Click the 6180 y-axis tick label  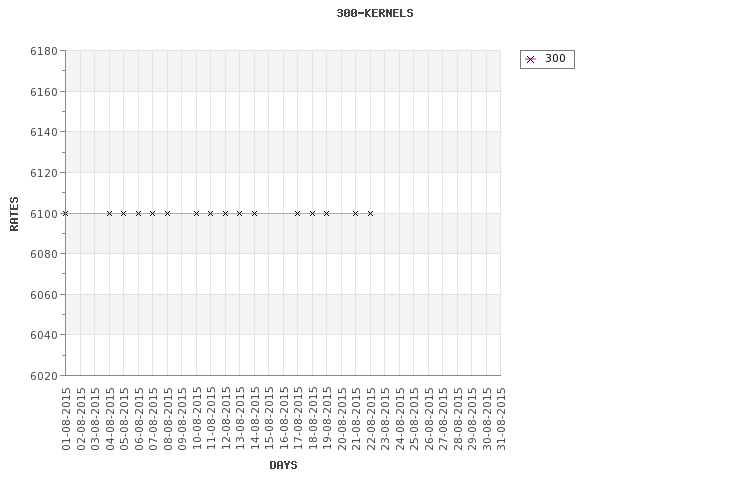(44, 51)
